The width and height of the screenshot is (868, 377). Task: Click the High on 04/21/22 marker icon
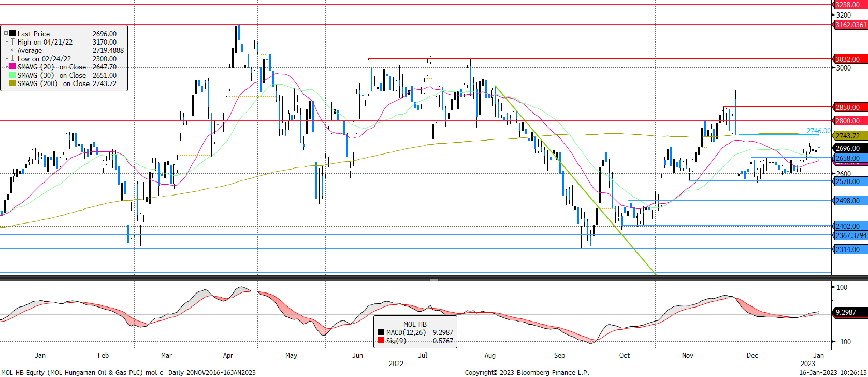[x=12, y=42]
